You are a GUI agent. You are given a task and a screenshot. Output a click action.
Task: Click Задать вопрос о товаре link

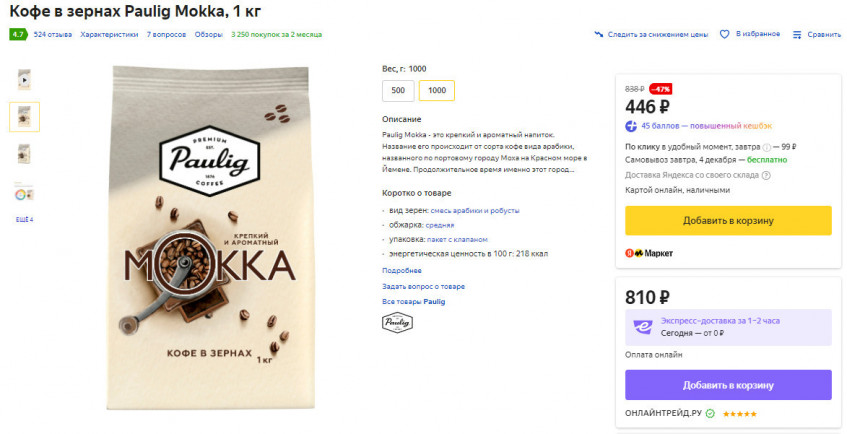[423, 286]
